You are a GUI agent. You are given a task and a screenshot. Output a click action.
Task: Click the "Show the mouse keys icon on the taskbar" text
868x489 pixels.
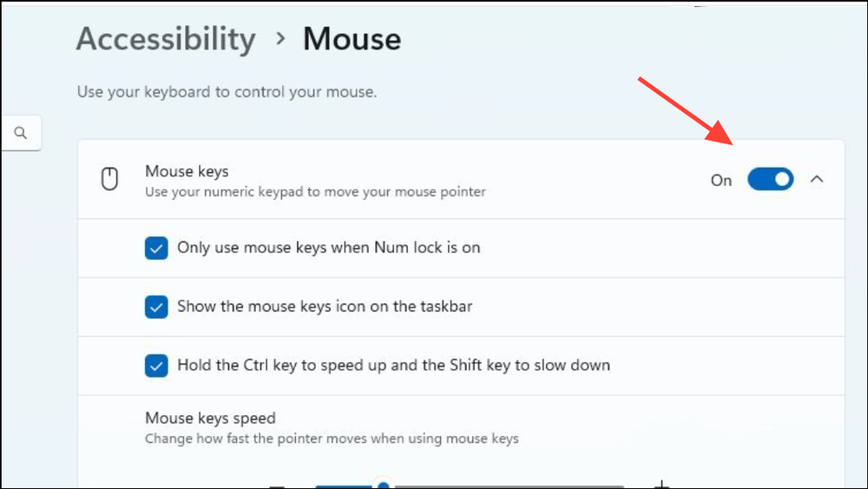point(325,306)
